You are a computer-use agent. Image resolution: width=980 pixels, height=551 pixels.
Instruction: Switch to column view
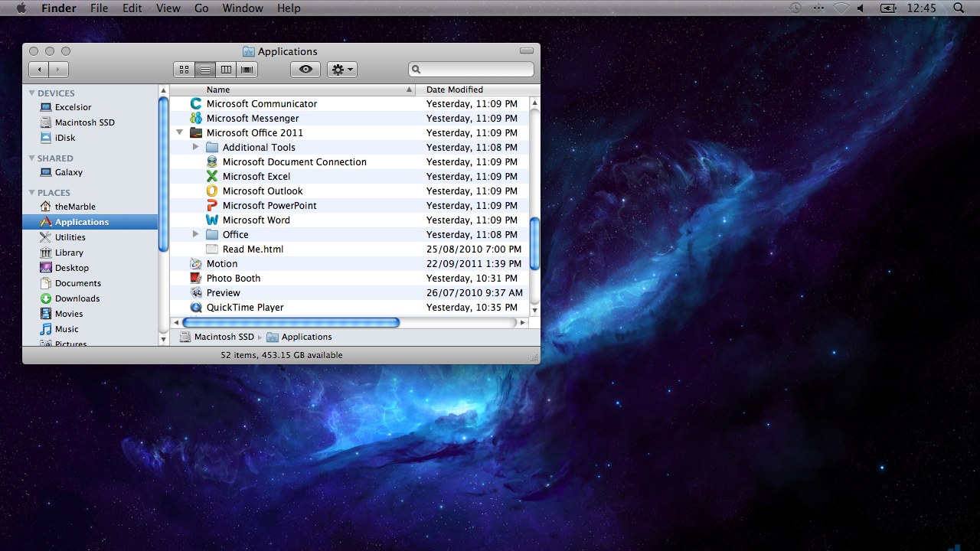point(226,70)
